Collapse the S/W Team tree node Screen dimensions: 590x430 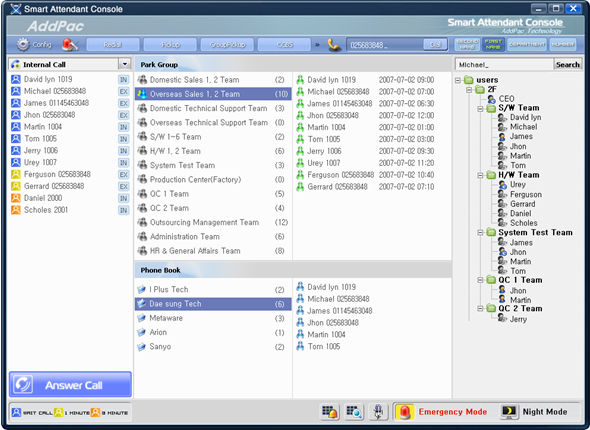click(480, 109)
